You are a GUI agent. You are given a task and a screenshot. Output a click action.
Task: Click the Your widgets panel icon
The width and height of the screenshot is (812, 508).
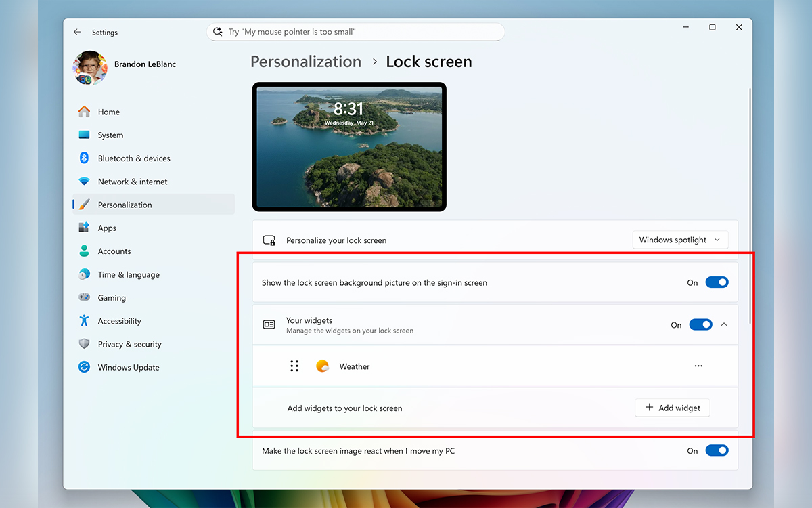click(x=269, y=325)
